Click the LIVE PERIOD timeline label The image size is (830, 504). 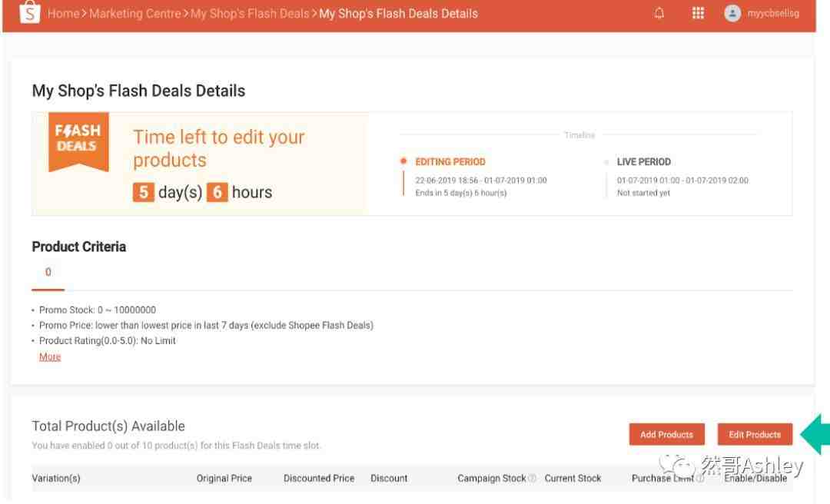644,162
